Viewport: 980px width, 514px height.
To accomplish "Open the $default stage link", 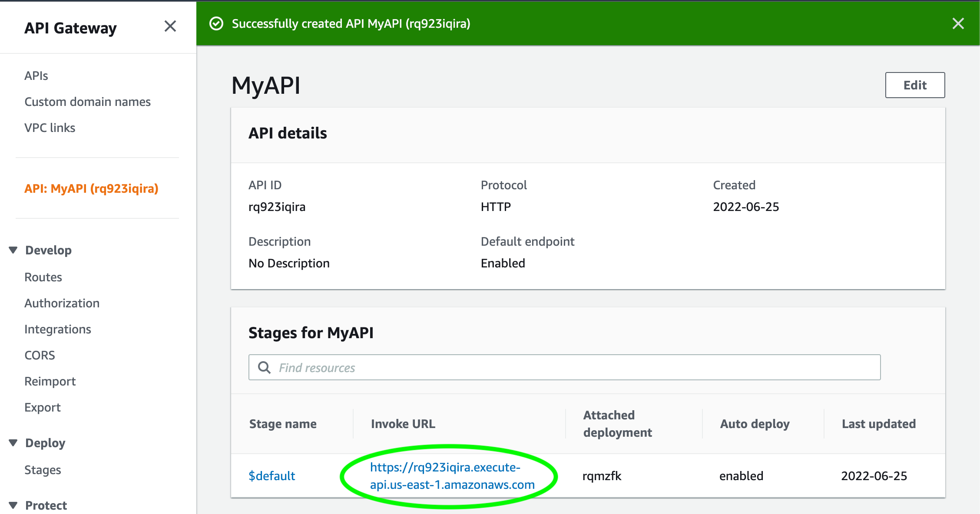I will [x=271, y=476].
